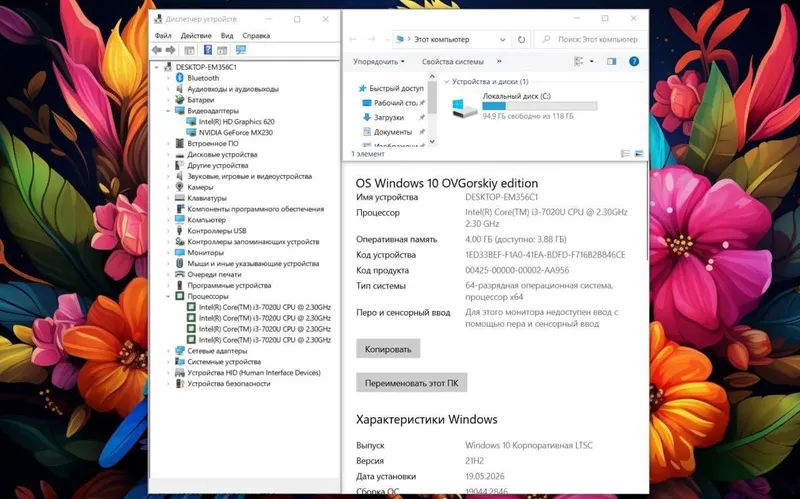
Task: Open the Локальный диск (C:) drive icon
Action: tap(464, 107)
